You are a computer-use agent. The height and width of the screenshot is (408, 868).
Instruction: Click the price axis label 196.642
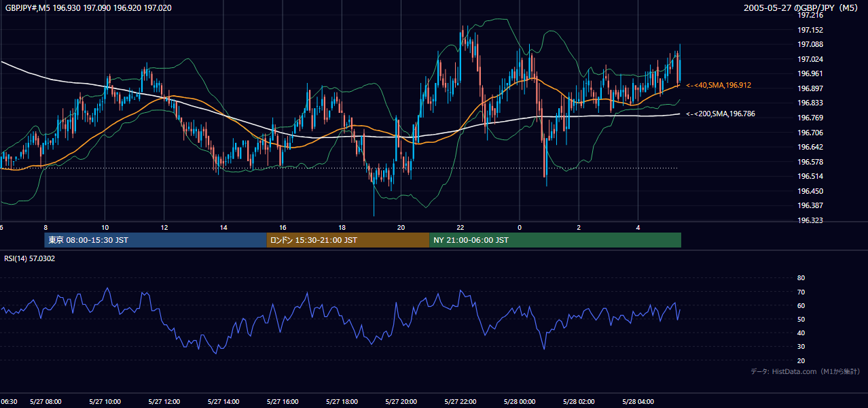click(x=810, y=147)
